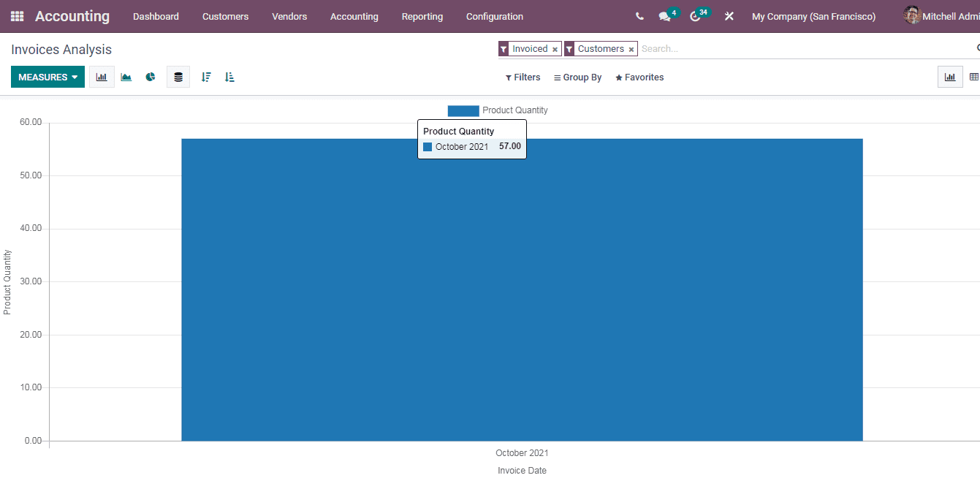Open the MEASURES dropdown
Image resolution: width=980 pixels, height=478 pixels.
(x=48, y=76)
